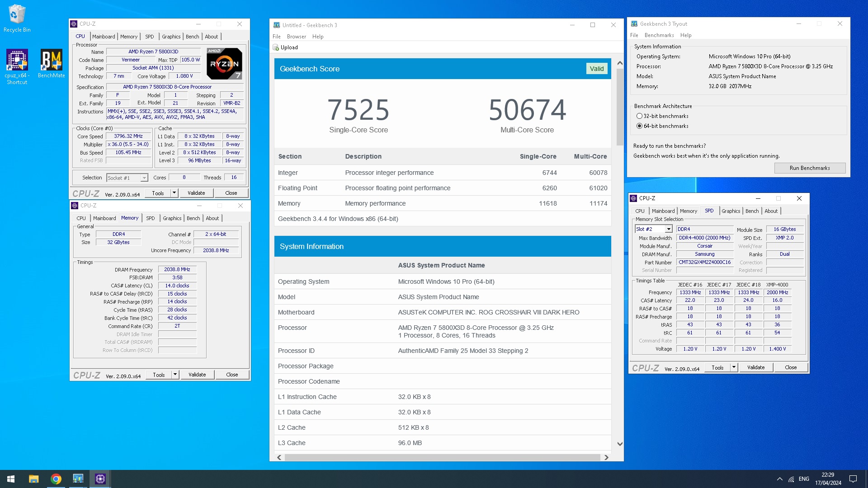
Task: Open the Recycle Bin desktop icon
Action: [17, 18]
